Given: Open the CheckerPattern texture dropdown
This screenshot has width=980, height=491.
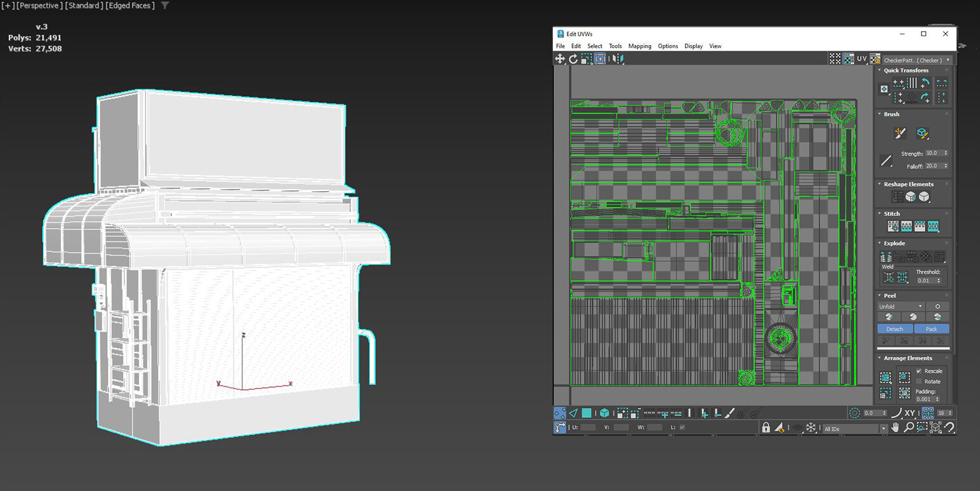Looking at the screenshot, I should 917,60.
